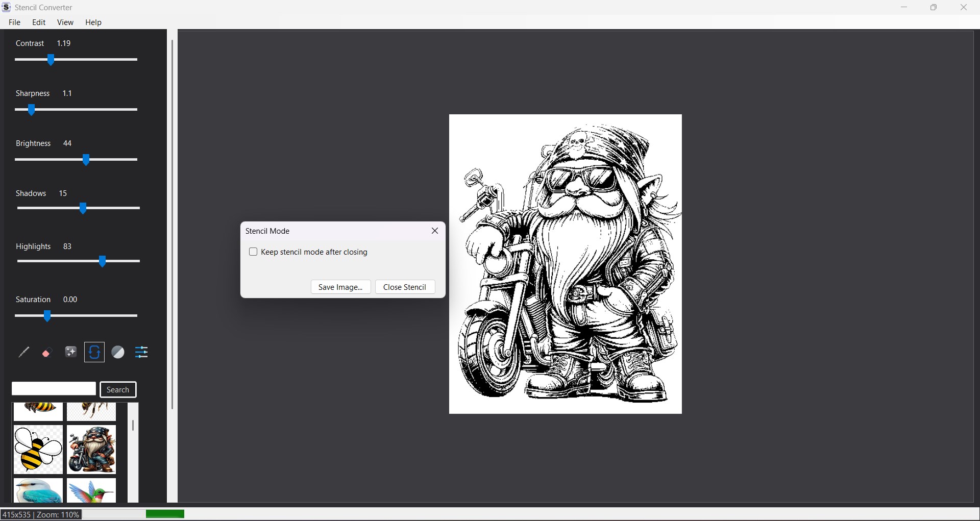Open the adjustments sliders panel icon

[141, 352]
